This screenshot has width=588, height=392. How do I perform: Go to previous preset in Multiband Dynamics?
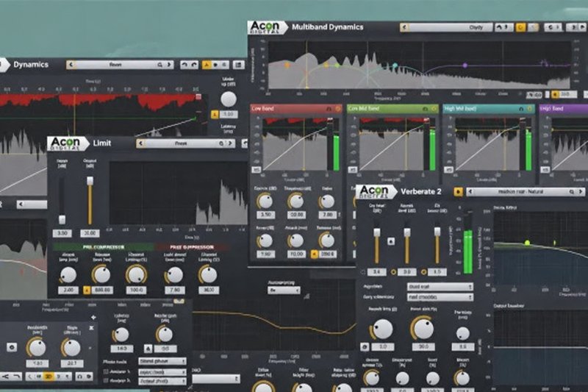[404, 27]
